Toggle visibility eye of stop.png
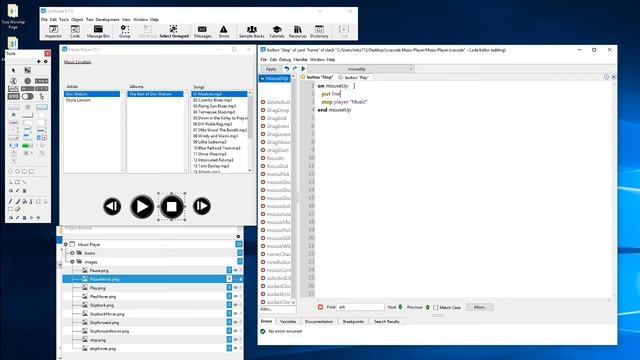640x360 pixels. pyautogui.click(x=236, y=340)
